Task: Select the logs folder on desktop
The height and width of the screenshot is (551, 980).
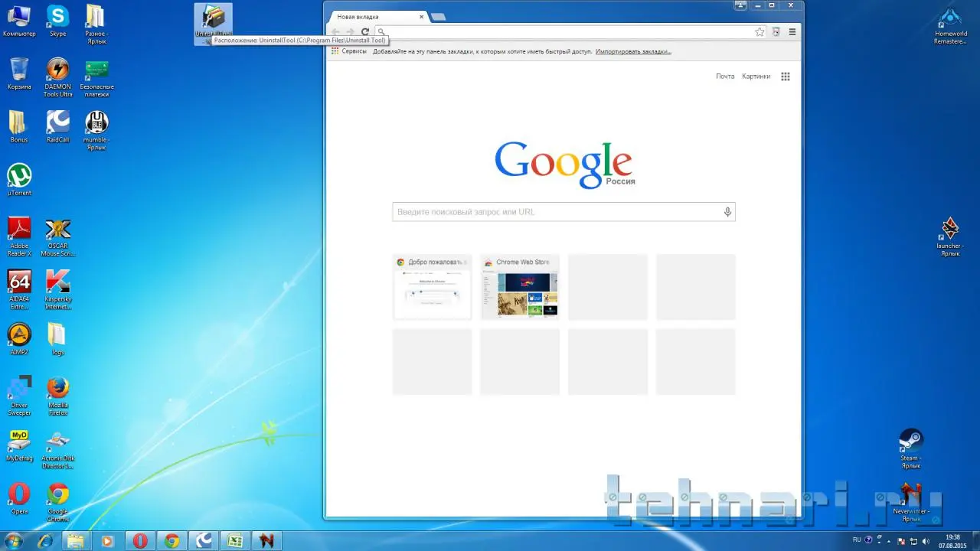Action: click(57, 339)
